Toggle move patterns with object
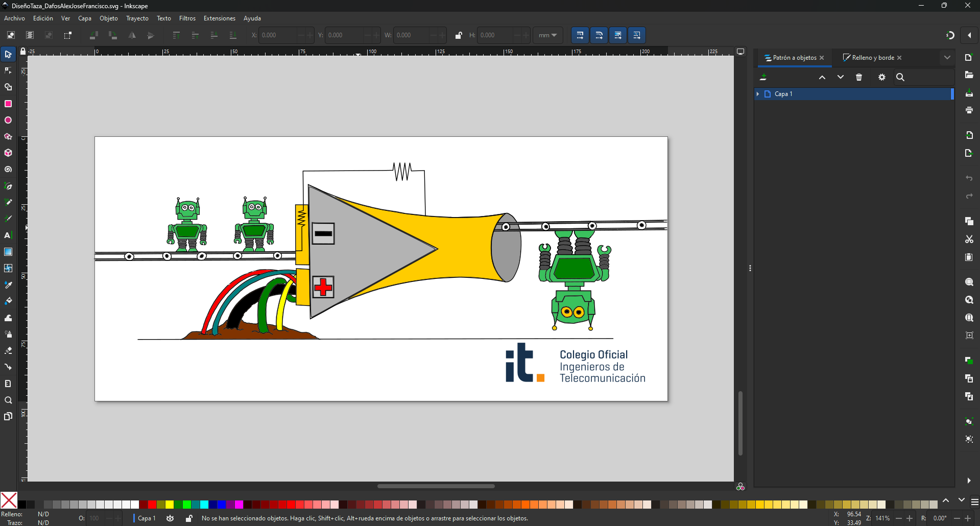 pyautogui.click(x=636, y=35)
